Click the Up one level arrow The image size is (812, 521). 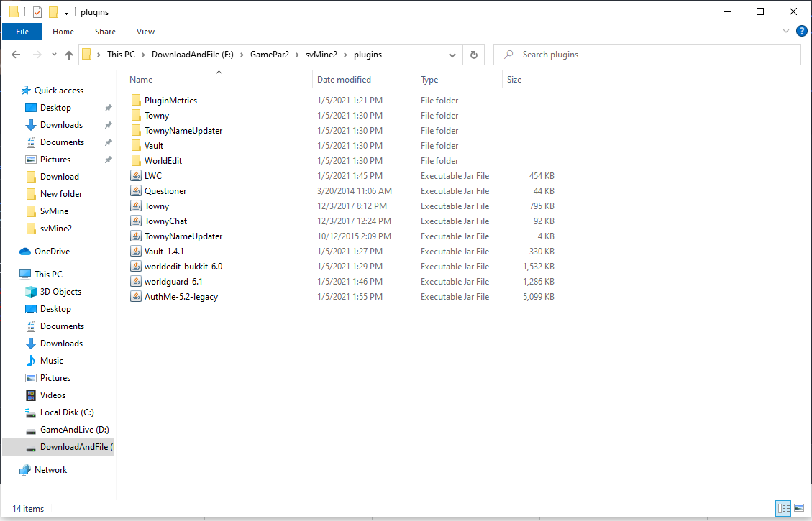coord(69,55)
